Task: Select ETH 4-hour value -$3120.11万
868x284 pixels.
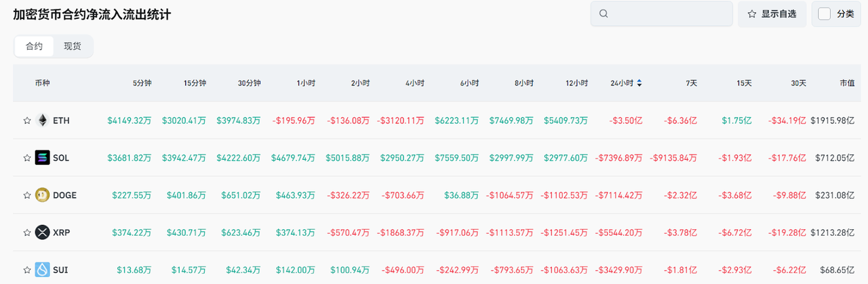Action: pyautogui.click(x=401, y=121)
